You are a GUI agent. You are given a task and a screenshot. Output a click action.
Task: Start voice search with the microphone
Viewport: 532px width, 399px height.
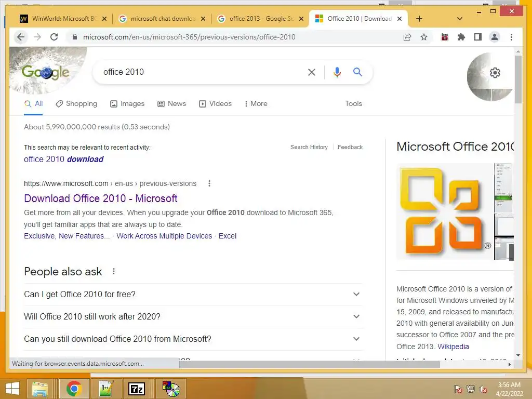[x=337, y=72]
